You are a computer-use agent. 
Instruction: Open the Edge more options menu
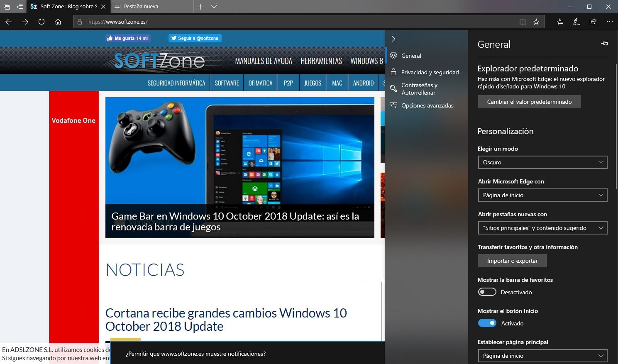pyautogui.click(x=609, y=22)
